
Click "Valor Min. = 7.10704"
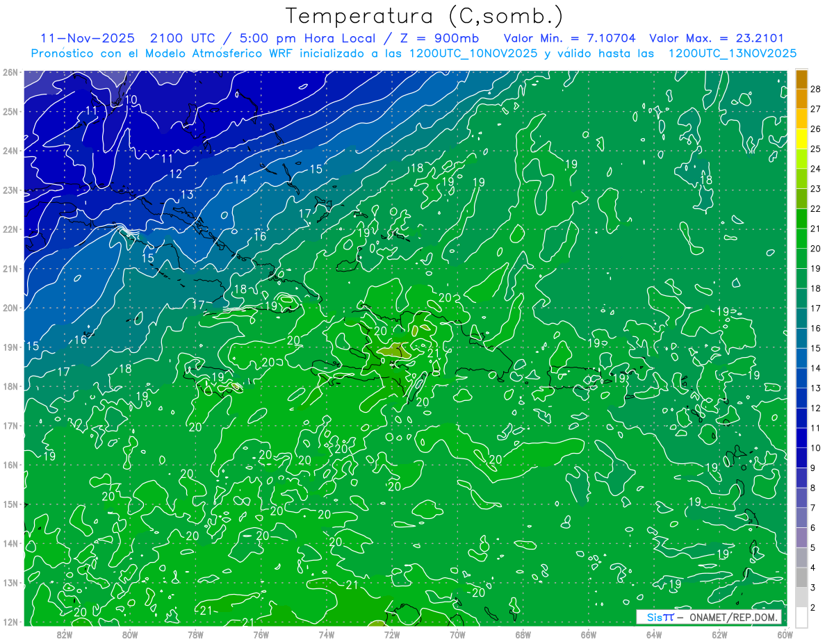(x=570, y=38)
